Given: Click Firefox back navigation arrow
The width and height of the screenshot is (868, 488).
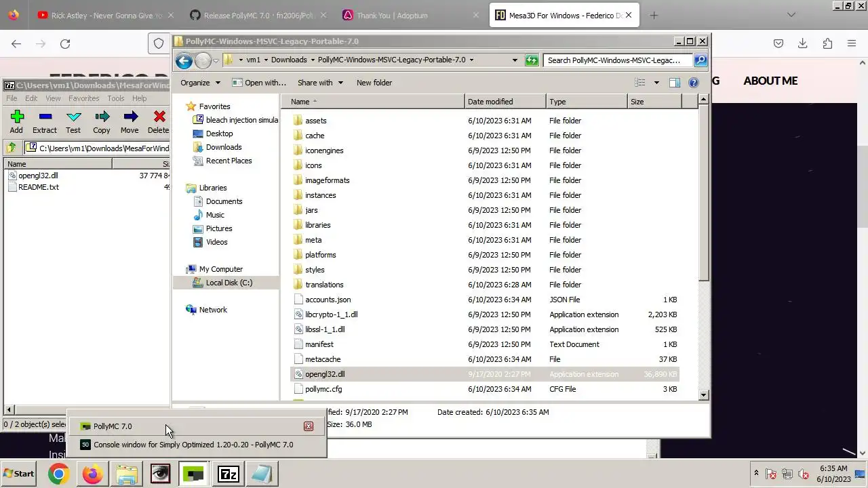Looking at the screenshot, I should pos(16,43).
